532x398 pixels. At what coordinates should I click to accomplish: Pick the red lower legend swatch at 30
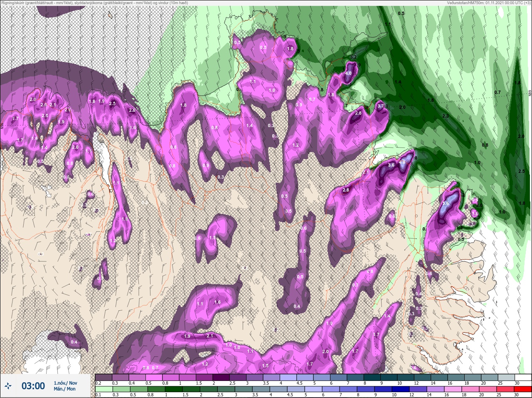(523, 389)
